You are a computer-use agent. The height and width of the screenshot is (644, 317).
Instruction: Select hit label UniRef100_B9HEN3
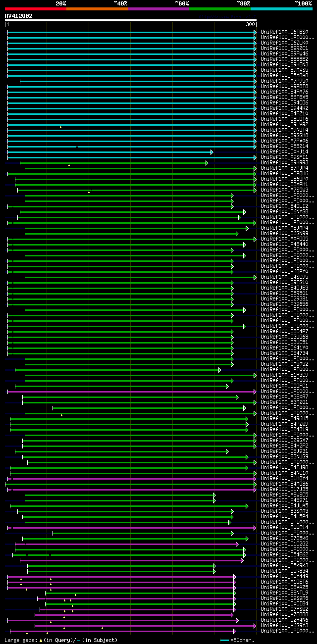284,65
